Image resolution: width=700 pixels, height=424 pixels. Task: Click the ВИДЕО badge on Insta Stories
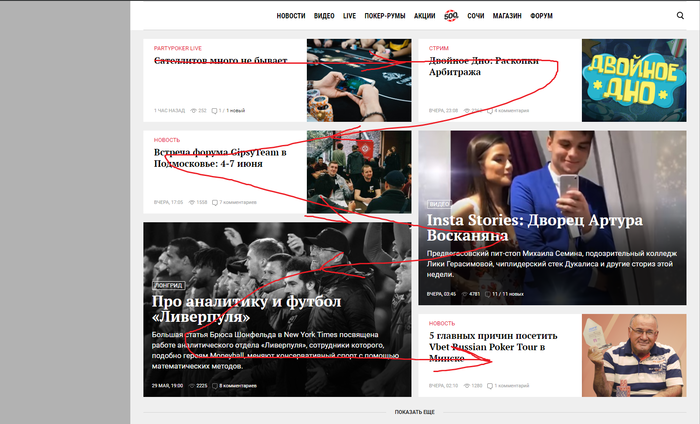tap(439, 204)
